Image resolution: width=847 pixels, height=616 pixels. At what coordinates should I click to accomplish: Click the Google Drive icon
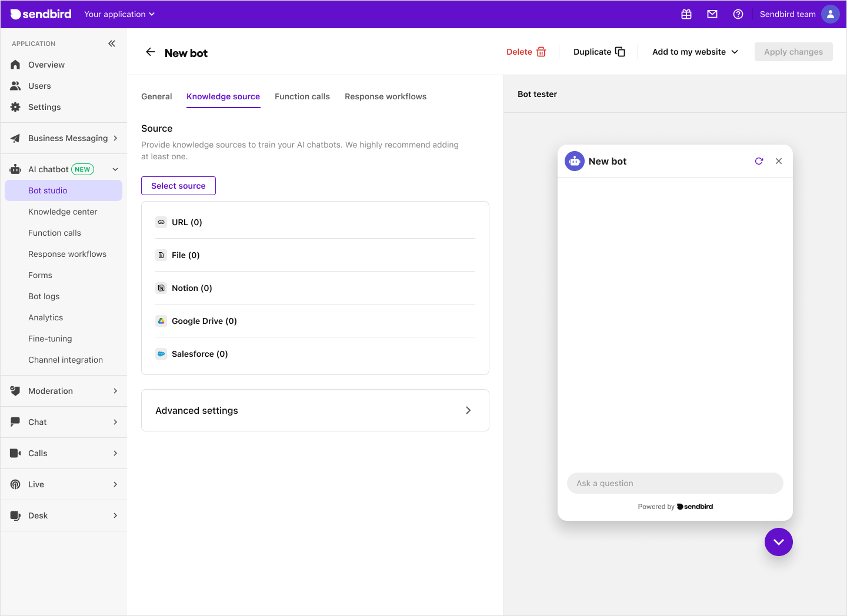click(x=161, y=321)
